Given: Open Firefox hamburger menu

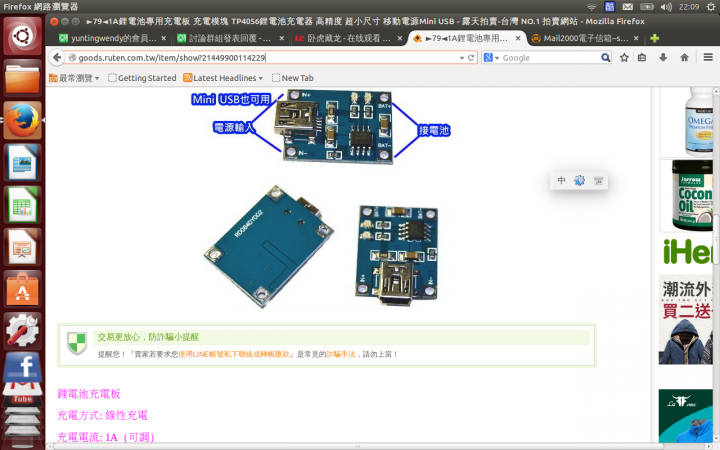Looking at the screenshot, I should point(708,57).
